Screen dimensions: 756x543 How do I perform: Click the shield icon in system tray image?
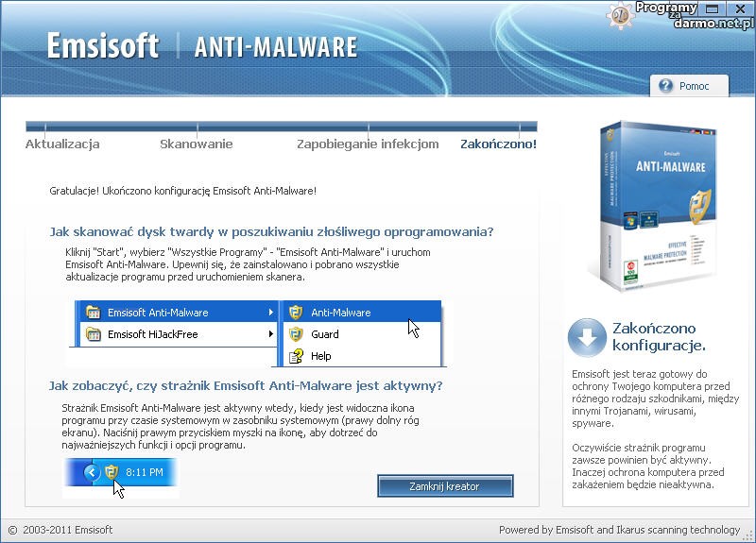coord(112,471)
